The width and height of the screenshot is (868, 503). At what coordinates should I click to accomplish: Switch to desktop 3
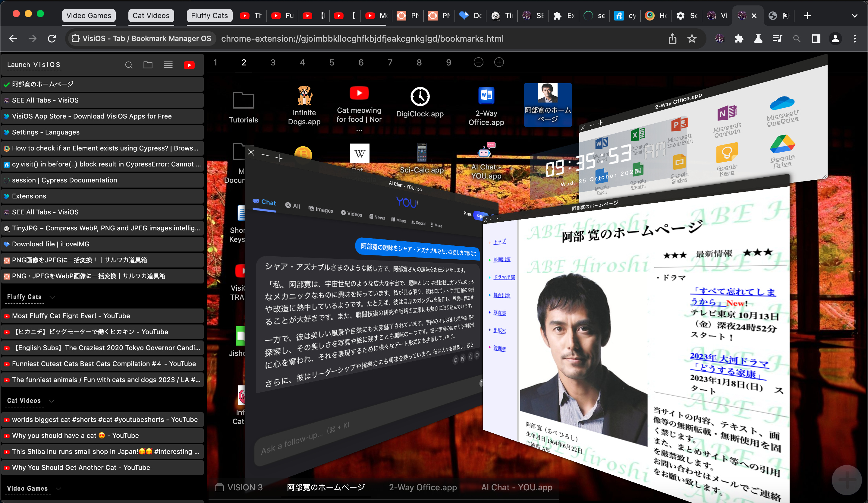coord(273,62)
